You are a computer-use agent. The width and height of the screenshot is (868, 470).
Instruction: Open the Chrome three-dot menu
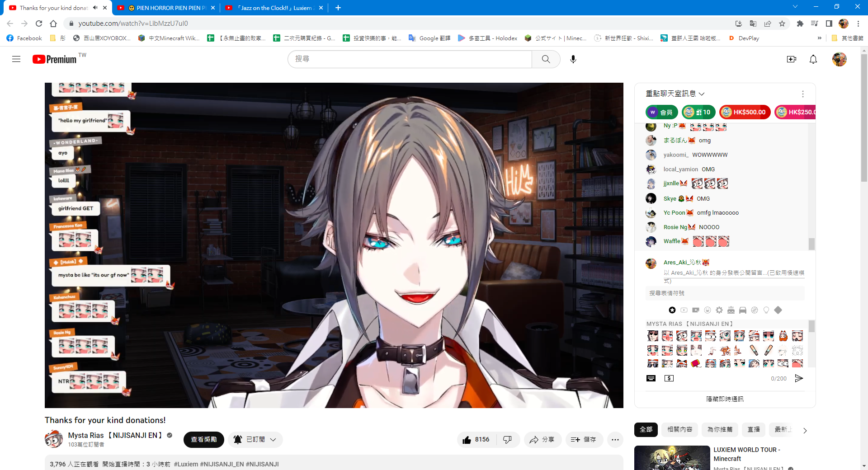pos(858,23)
